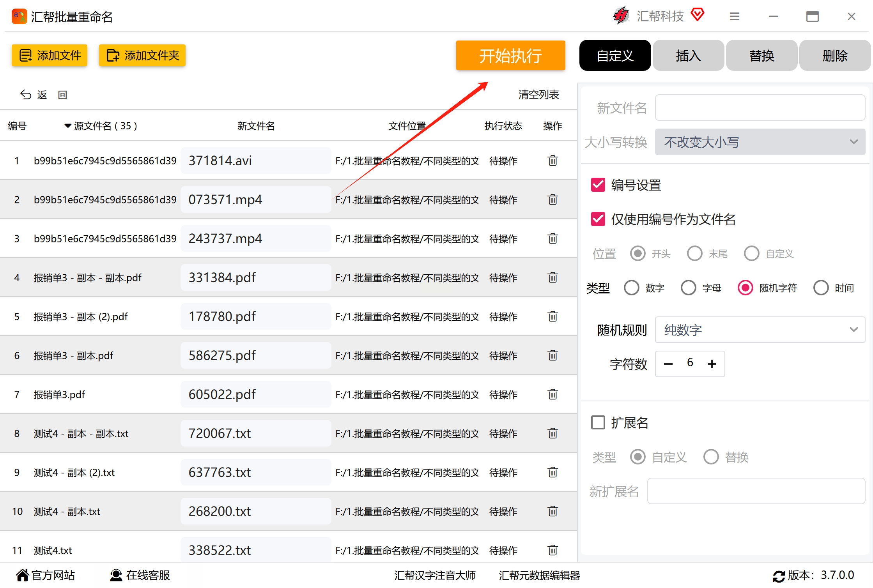Select 时间 type radio button
Viewport: 873px width, 588px height.
coord(821,288)
